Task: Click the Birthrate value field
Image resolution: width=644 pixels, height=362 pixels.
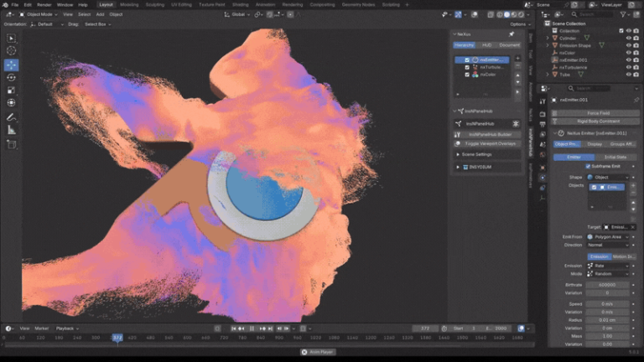Action: tap(607, 285)
